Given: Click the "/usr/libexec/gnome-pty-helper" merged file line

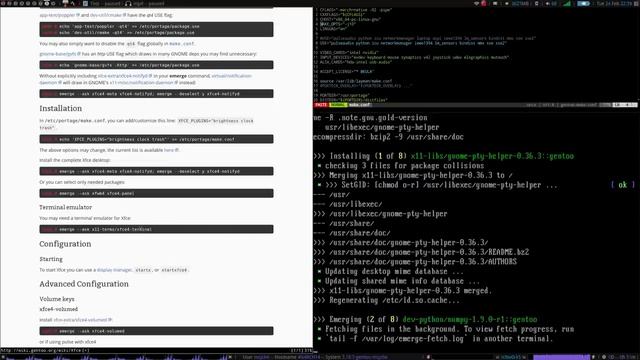Looking at the screenshot, I should click(x=380, y=214).
